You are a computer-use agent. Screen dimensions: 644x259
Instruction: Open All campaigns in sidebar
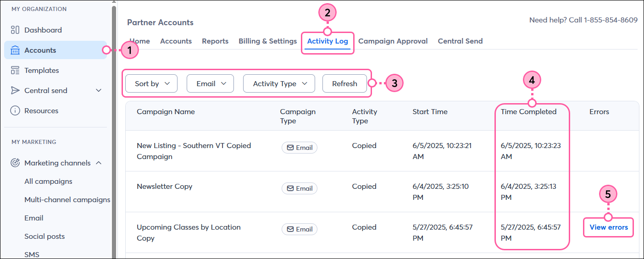click(48, 181)
